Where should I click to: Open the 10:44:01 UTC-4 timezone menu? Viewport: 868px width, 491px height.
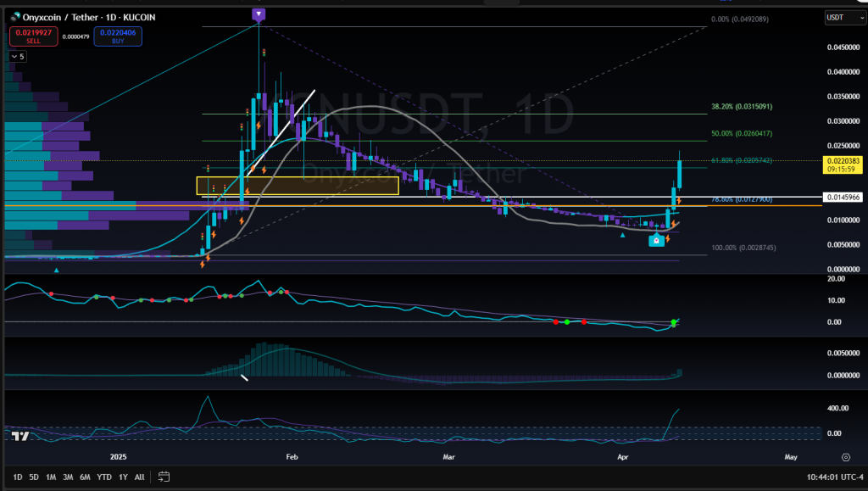835,477
